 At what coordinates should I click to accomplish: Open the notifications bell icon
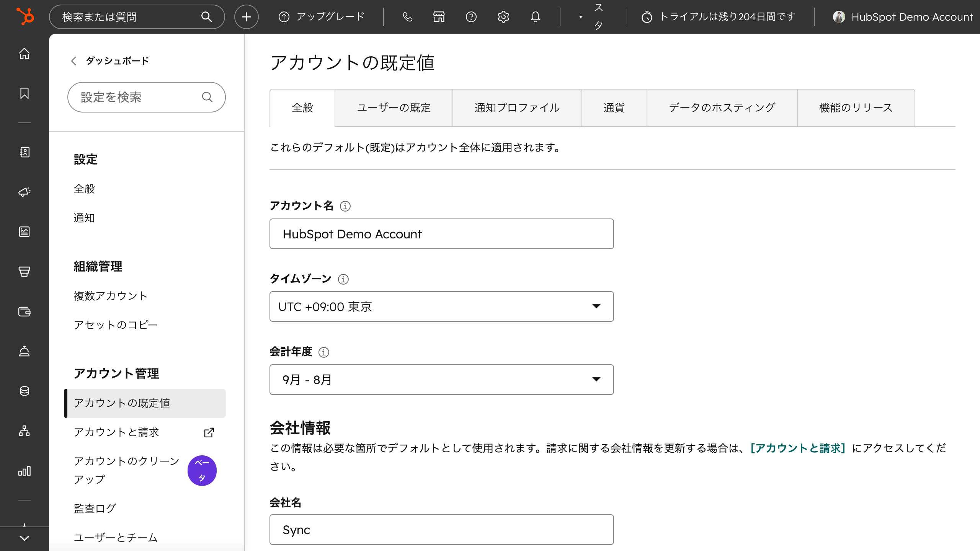click(x=535, y=17)
